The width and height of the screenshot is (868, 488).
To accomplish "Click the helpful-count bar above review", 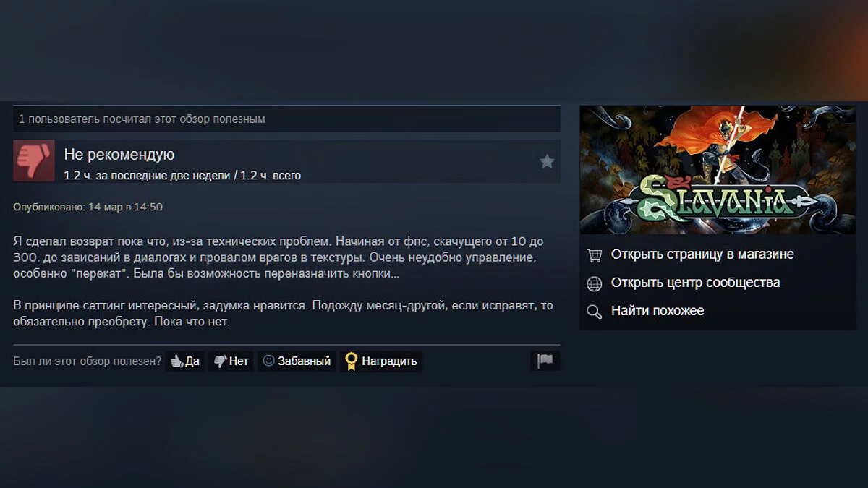I will pyautogui.click(x=286, y=119).
